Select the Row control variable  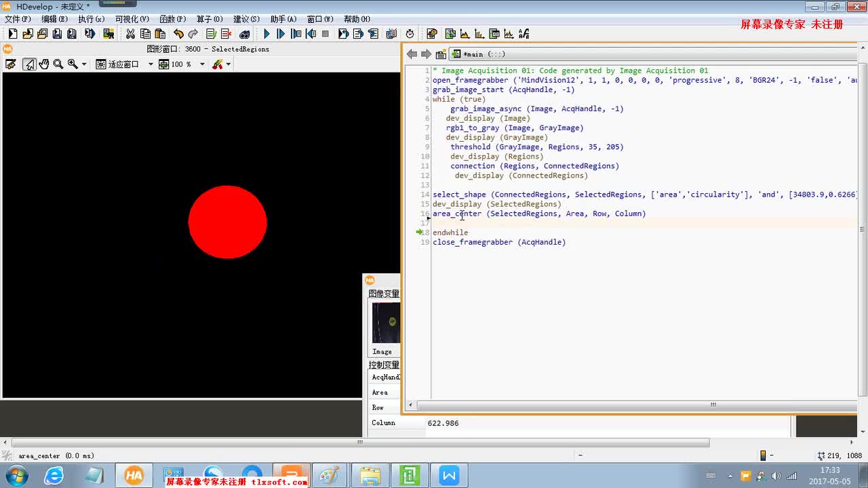tap(384, 407)
